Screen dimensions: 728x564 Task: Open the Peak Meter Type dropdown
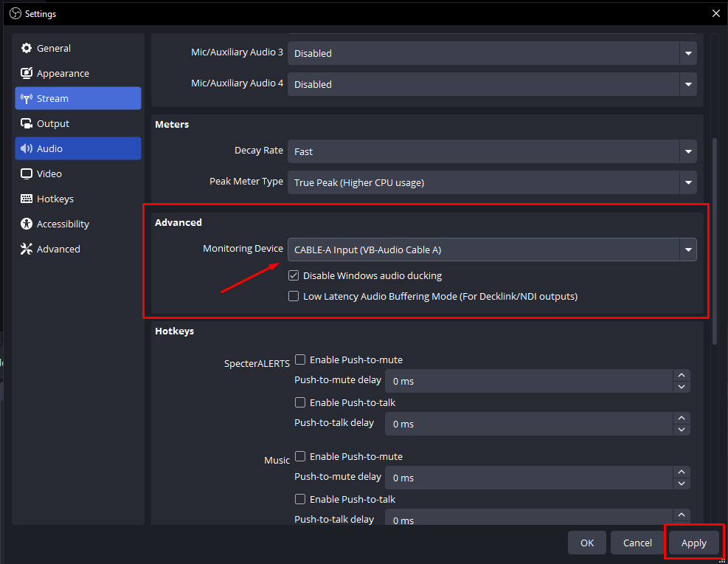(x=491, y=182)
